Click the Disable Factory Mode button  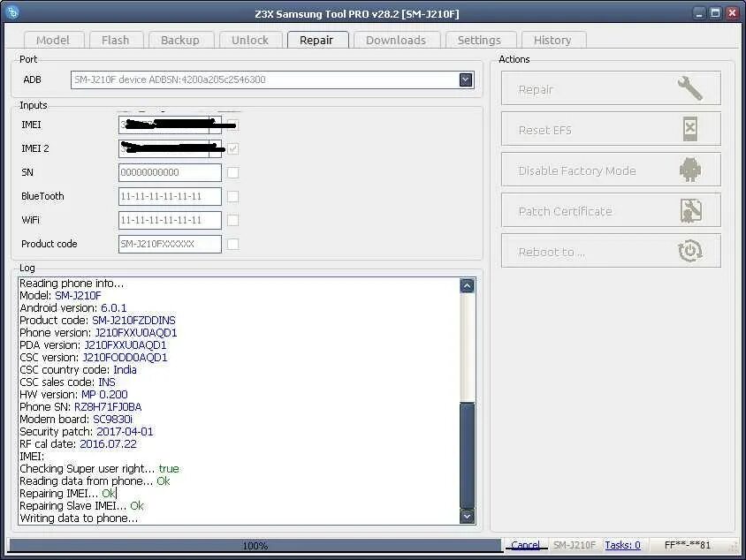[x=611, y=170]
